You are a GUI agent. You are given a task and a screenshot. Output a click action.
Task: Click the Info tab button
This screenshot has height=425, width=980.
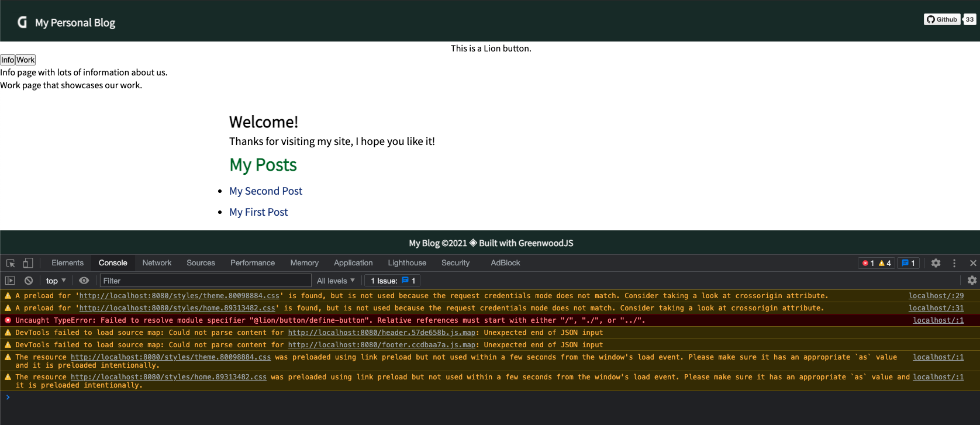coord(8,60)
